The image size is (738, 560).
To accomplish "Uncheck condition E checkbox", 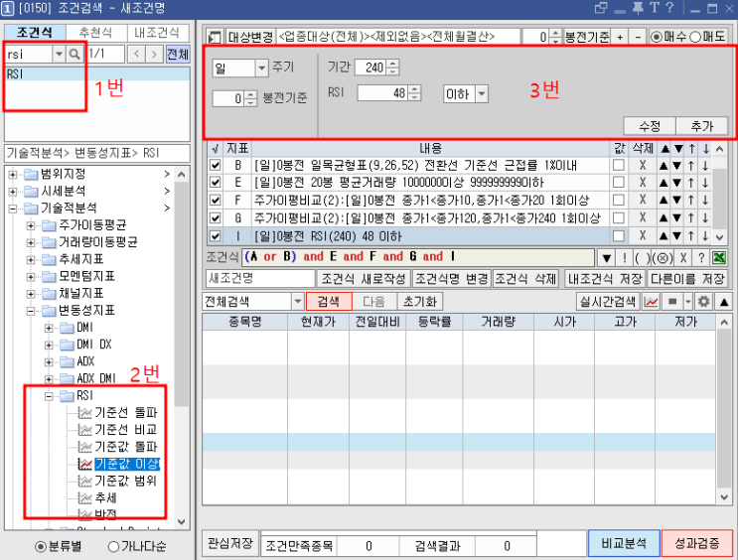I will tap(216, 183).
